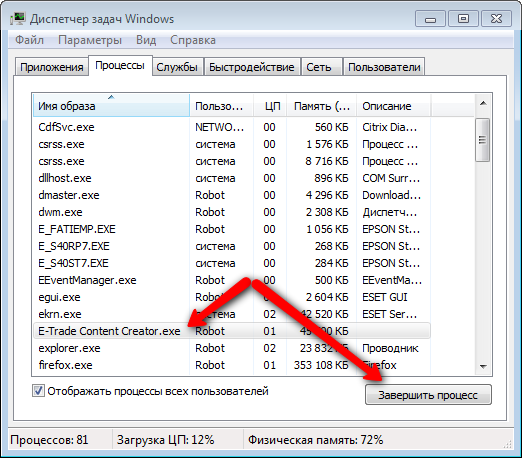This screenshot has width=522, height=458.
Task: Switch to the 'Пользователи' tab
Action: tap(384, 67)
